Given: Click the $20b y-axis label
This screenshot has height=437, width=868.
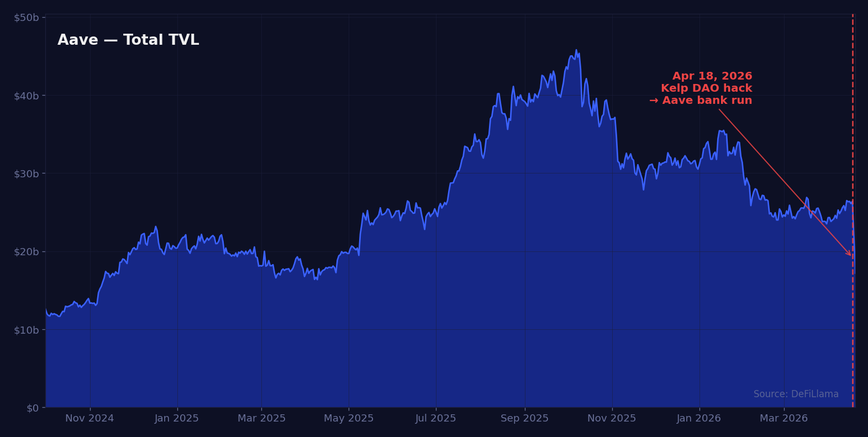Looking at the screenshot, I should pos(26,252).
